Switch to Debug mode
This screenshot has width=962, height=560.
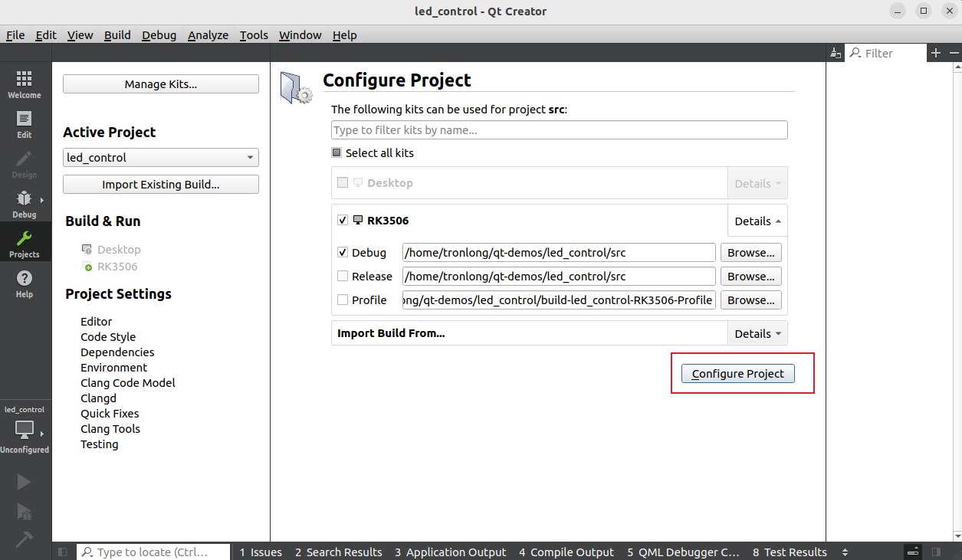pyautogui.click(x=25, y=203)
